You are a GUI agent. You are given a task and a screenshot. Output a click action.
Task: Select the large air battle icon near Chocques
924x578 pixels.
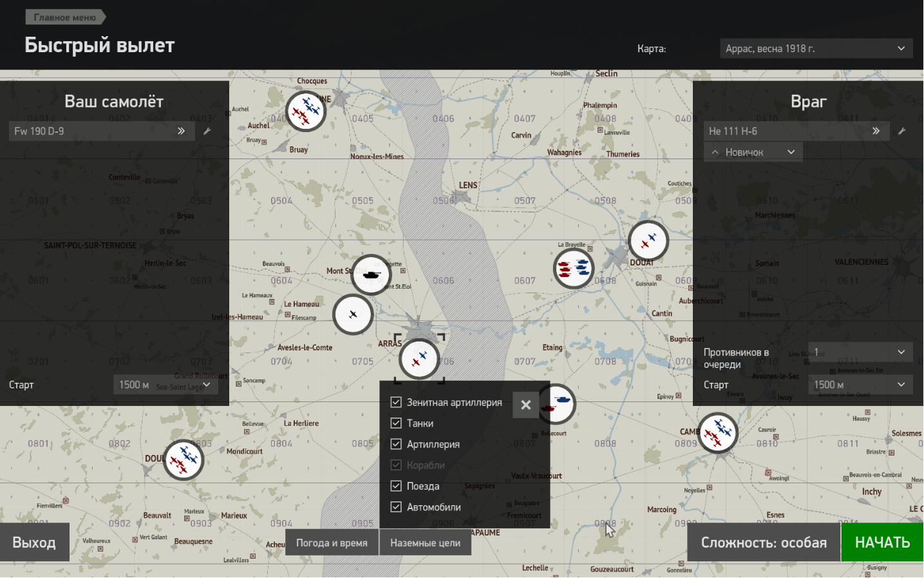click(306, 111)
